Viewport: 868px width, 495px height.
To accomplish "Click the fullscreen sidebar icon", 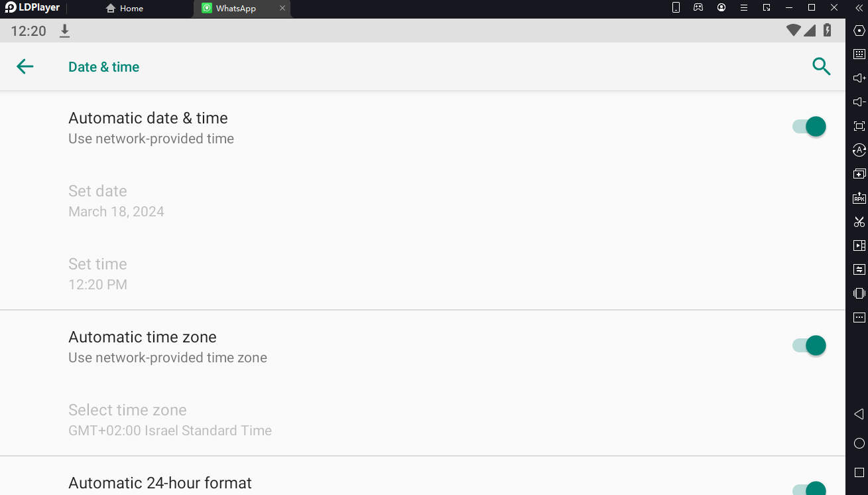I will [x=859, y=126].
